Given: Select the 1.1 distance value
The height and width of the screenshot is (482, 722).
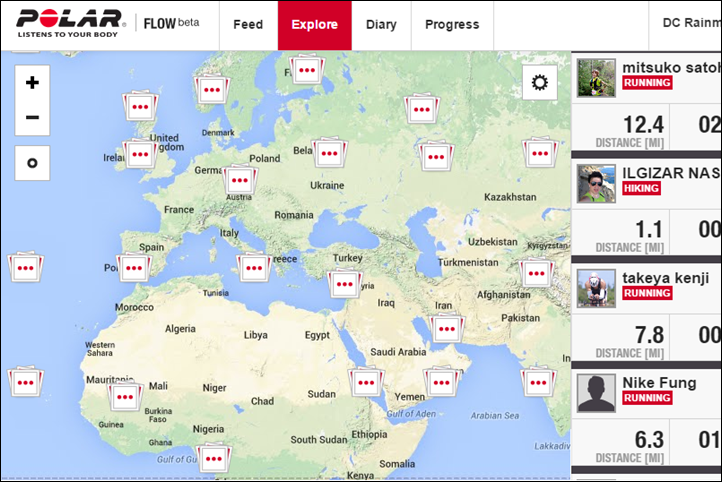Looking at the screenshot, I should pos(649,229).
